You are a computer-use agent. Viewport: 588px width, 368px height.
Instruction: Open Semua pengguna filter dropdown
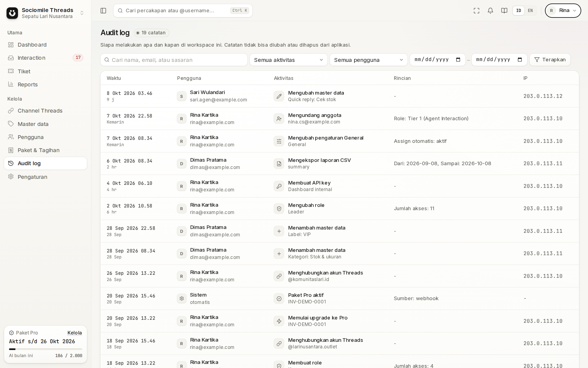(369, 60)
